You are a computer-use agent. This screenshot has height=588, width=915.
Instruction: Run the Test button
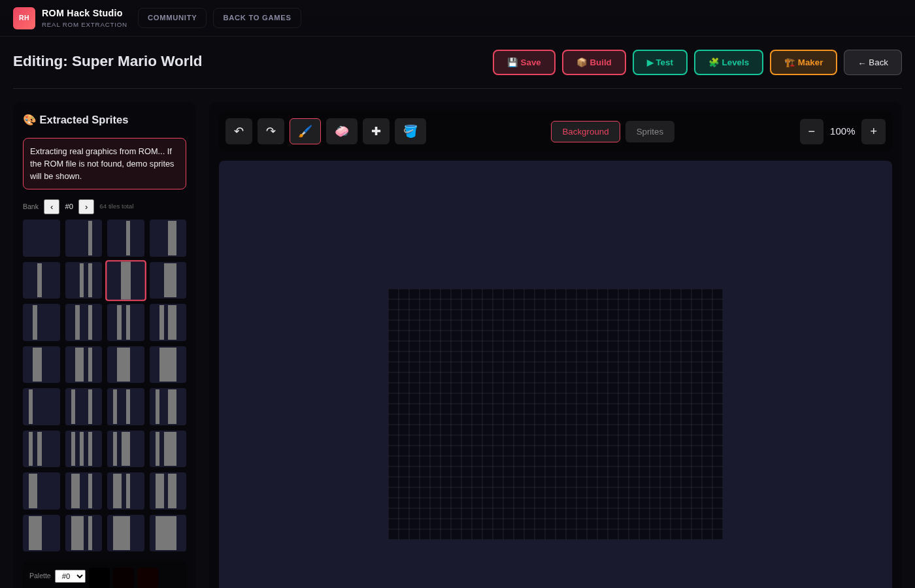[660, 62]
